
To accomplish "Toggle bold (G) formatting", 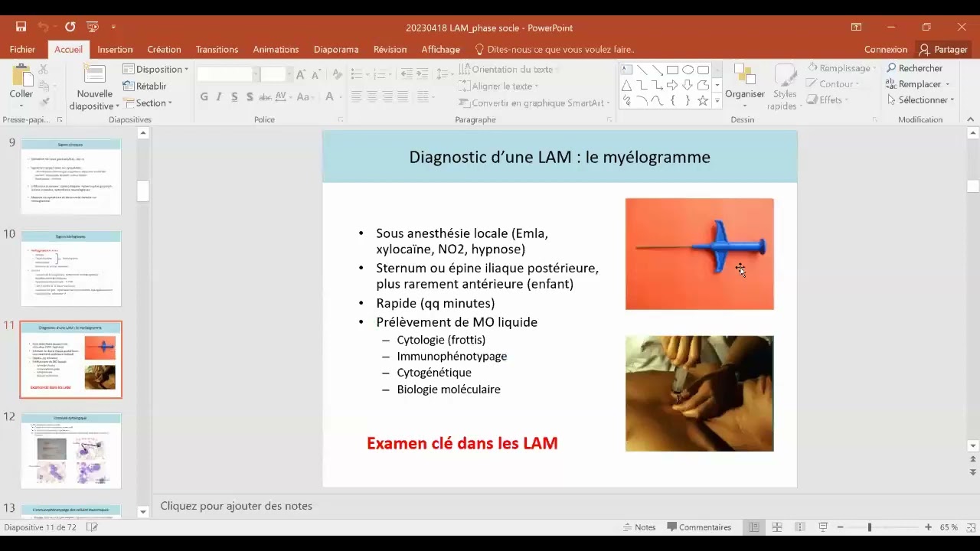I will click(x=204, y=96).
